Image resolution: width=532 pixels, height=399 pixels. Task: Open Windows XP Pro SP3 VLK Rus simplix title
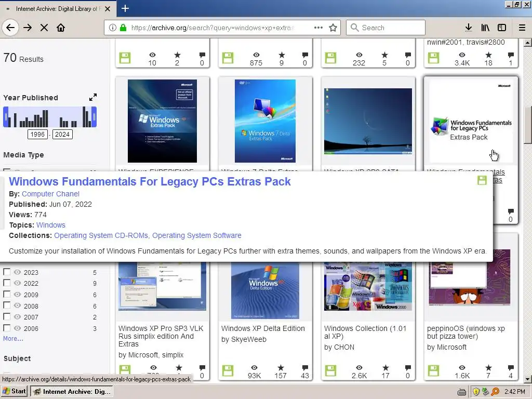(x=161, y=336)
